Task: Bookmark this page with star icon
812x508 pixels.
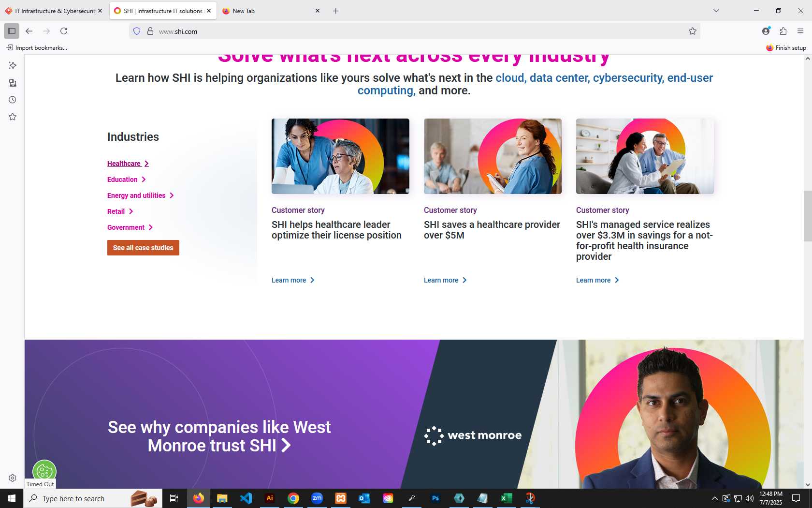Action: [x=693, y=31]
